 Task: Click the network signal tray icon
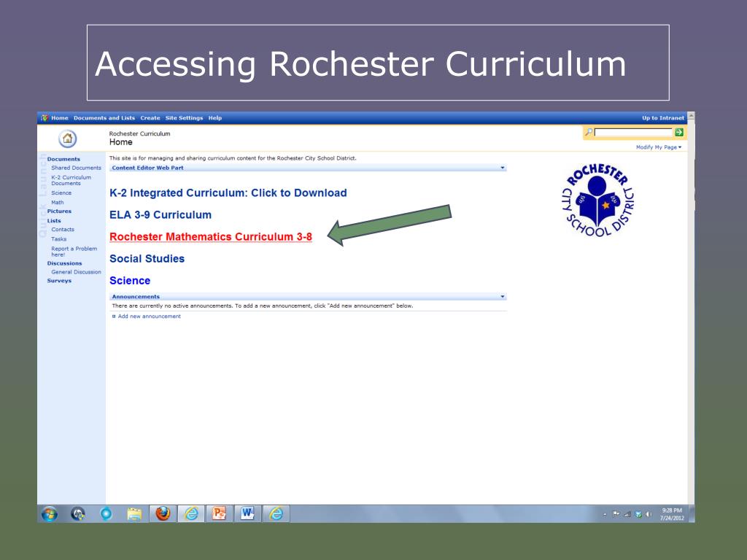tap(627, 514)
